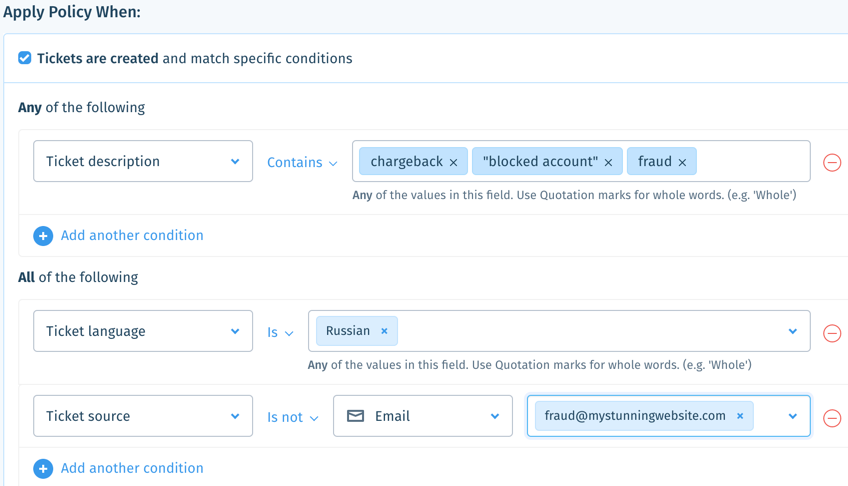
Task: Delete the Ticket source condition row
Action: pyautogui.click(x=832, y=417)
